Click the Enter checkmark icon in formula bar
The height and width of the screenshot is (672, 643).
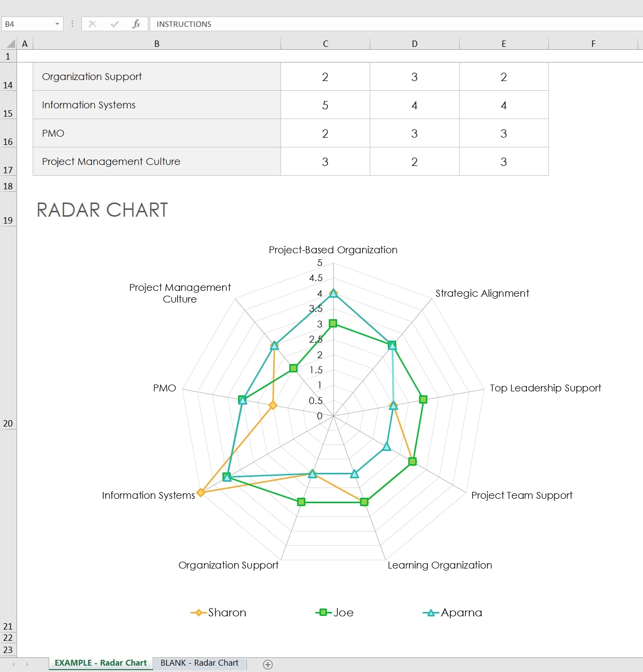(114, 23)
